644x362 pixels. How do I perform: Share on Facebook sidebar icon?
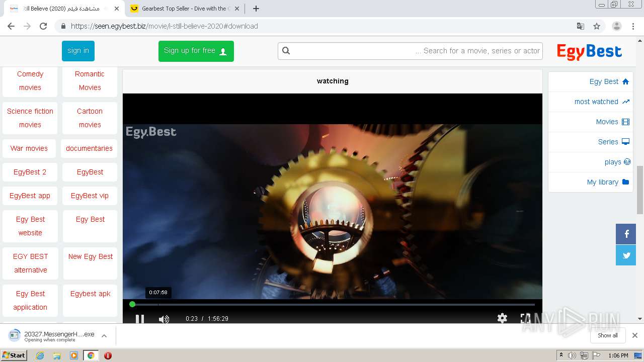pyautogui.click(x=626, y=234)
